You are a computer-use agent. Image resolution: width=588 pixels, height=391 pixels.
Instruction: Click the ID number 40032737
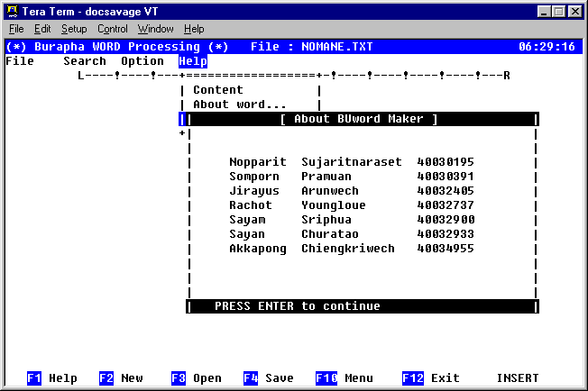click(x=446, y=205)
